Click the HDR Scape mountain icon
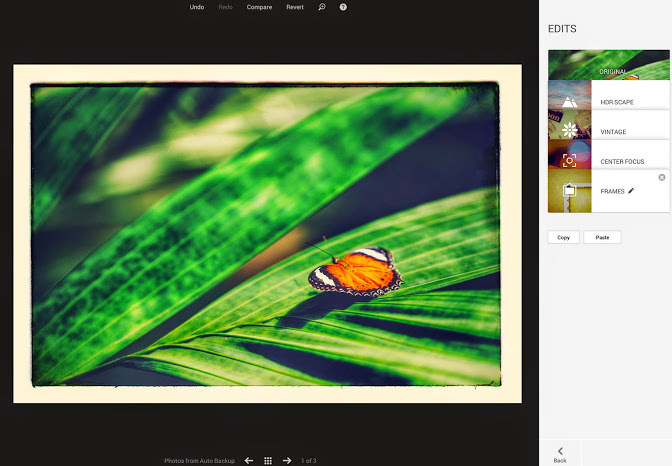The image size is (672, 466). (569, 101)
